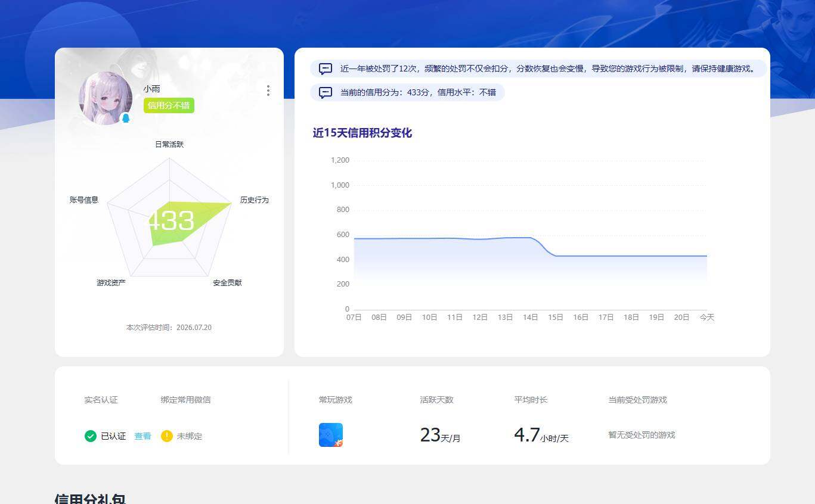Click the 小雨 profile avatar
Viewport: 815px width, 504px height.
pyautogui.click(x=106, y=98)
